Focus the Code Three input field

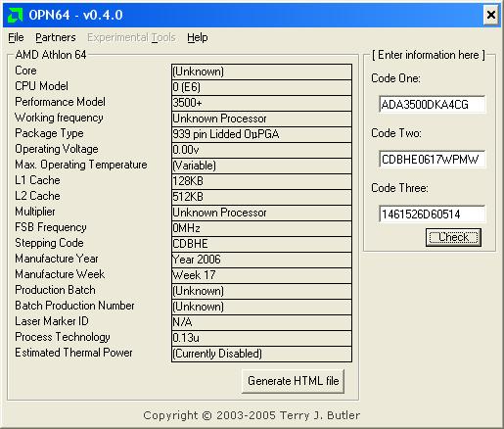432,214
